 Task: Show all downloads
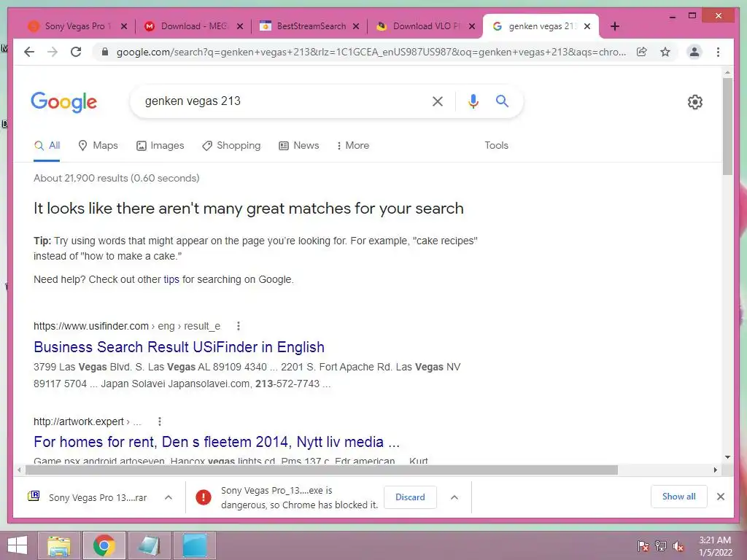tap(679, 497)
